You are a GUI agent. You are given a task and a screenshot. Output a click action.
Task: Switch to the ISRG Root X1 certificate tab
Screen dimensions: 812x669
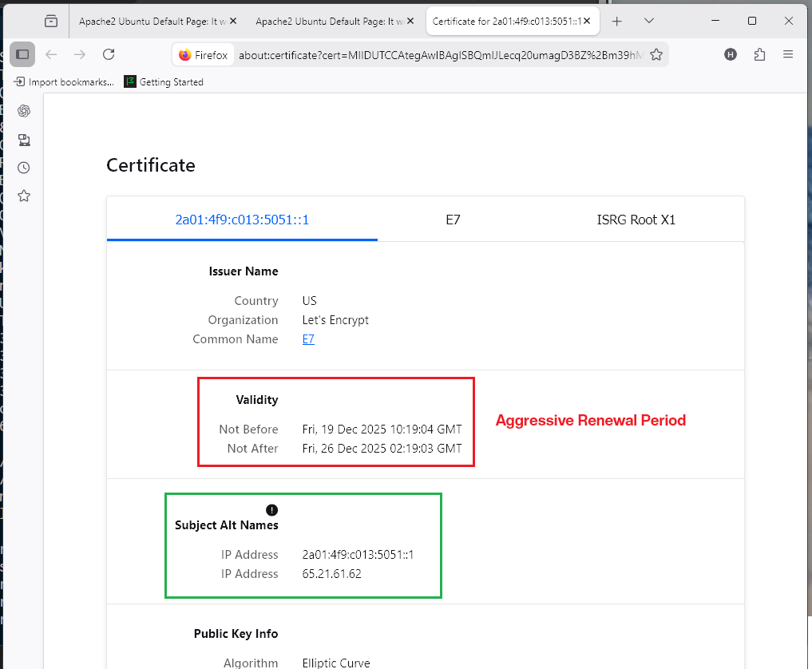636,220
